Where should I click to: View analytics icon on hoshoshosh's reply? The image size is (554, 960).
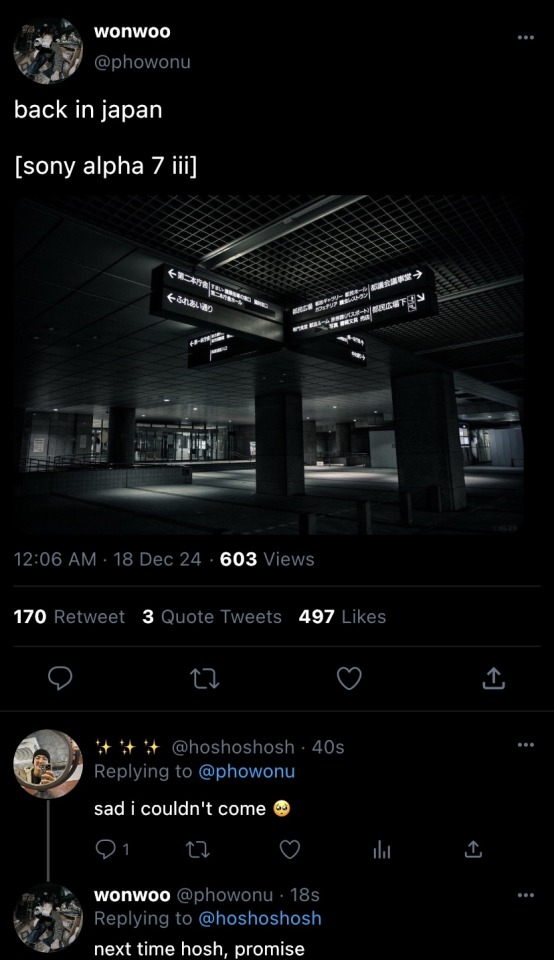[382, 850]
